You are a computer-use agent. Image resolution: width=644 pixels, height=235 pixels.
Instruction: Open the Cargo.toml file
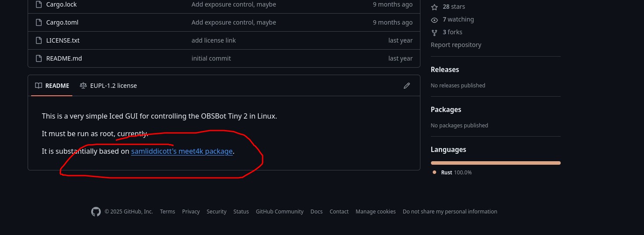point(62,22)
